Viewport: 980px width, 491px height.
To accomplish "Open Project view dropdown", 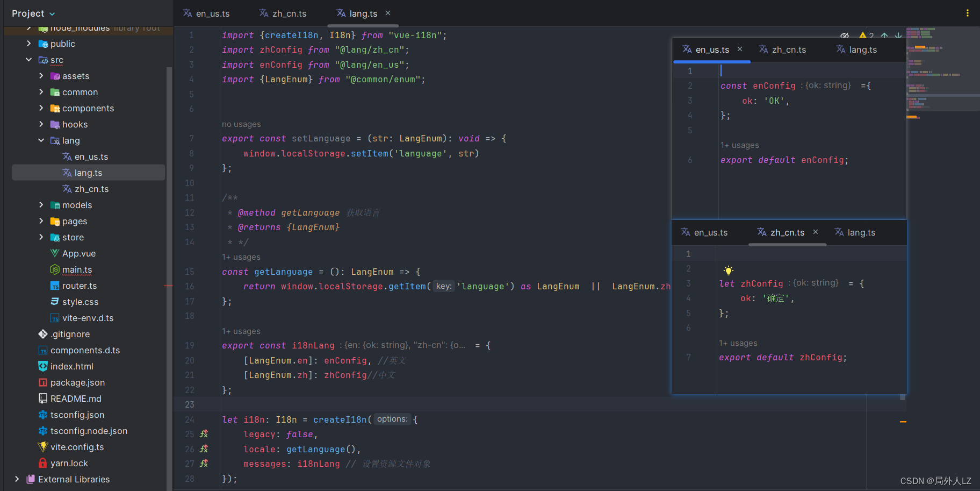I will (x=33, y=13).
